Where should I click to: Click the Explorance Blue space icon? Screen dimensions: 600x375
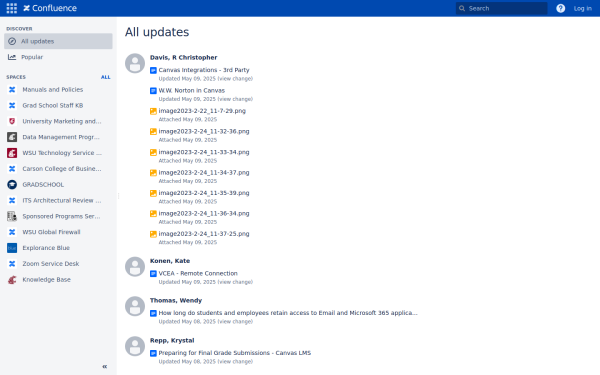12,248
